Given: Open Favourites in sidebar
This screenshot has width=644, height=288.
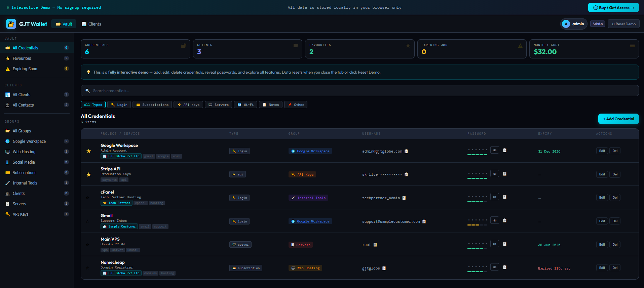Looking at the screenshot, I should tap(37, 58).
